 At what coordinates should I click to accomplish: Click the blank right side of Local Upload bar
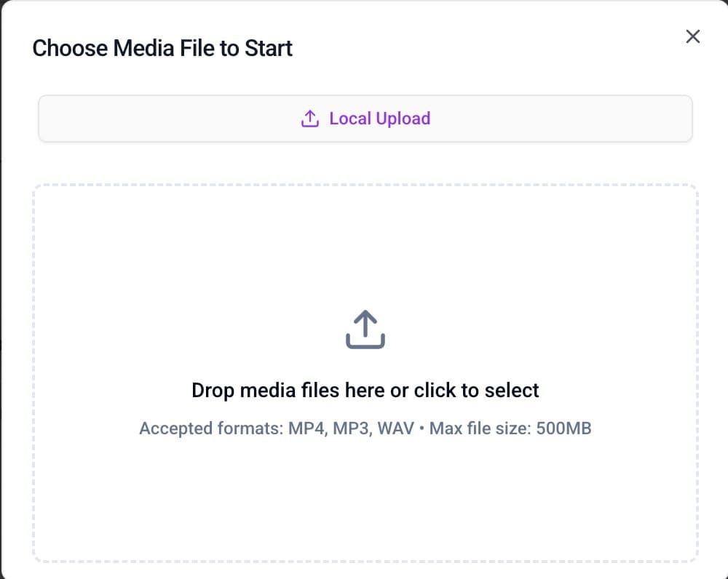pyautogui.click(x=582, y=119)
